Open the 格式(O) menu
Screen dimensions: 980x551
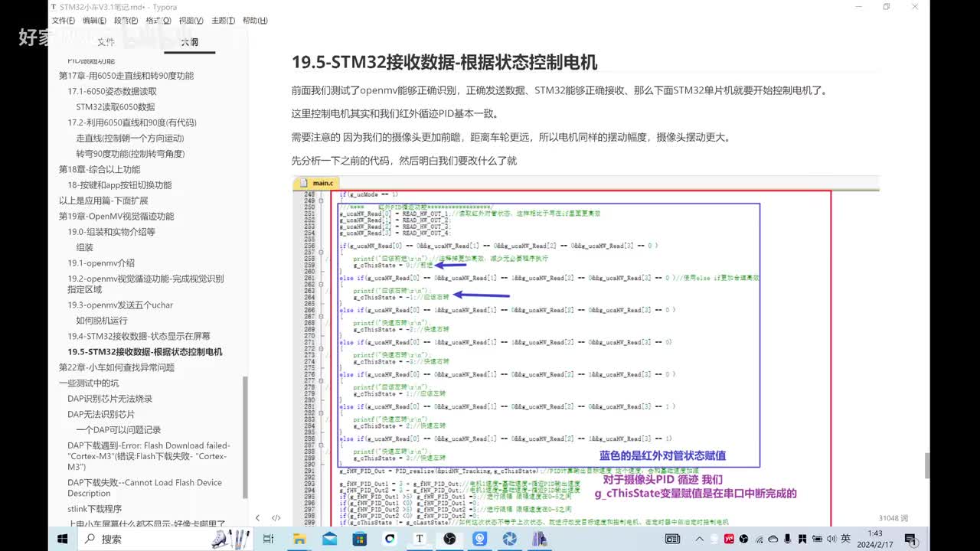pos(158,21)
